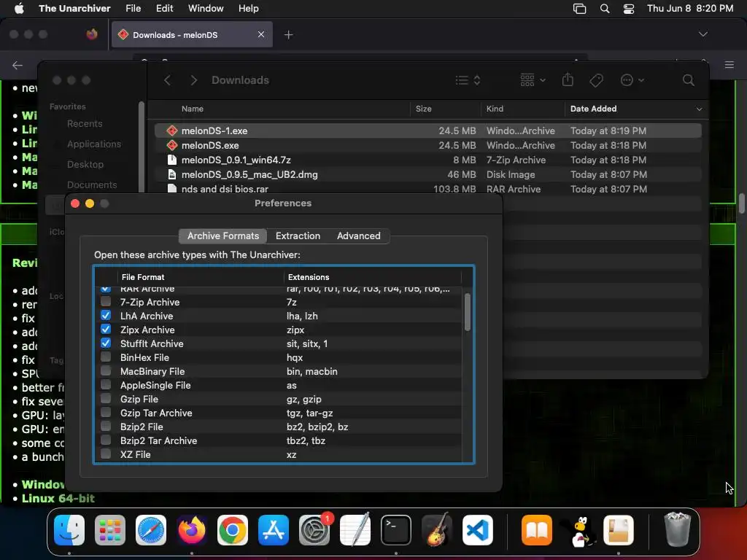Open Books app in the Dock
This screenshot has height=560, width=747.
(x=537, y=530)
